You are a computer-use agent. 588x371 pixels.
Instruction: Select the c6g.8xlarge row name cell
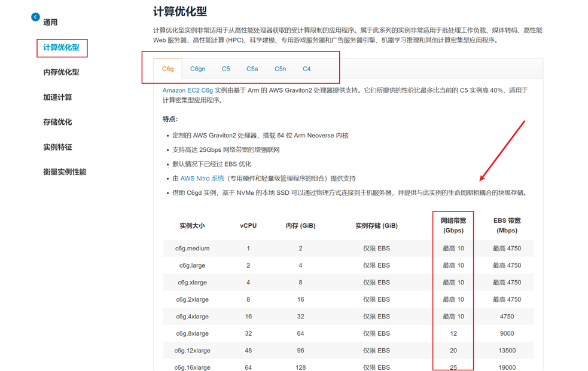coord(192,334)
